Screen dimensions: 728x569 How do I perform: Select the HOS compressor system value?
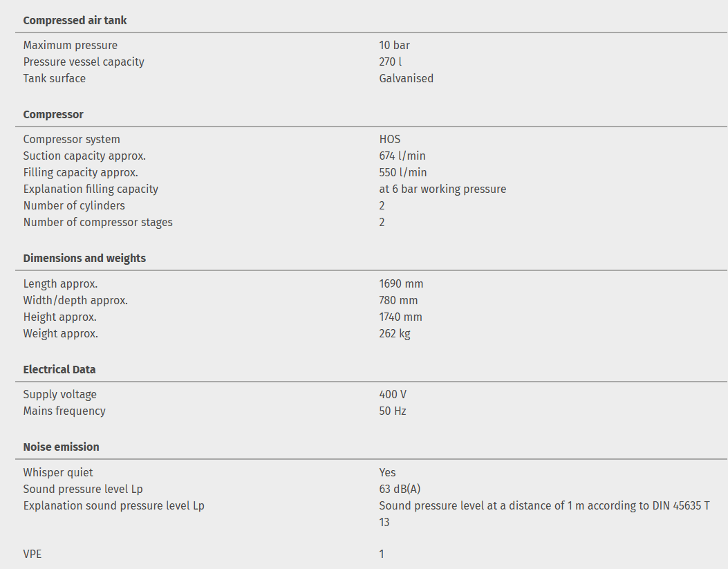[389, 139]
